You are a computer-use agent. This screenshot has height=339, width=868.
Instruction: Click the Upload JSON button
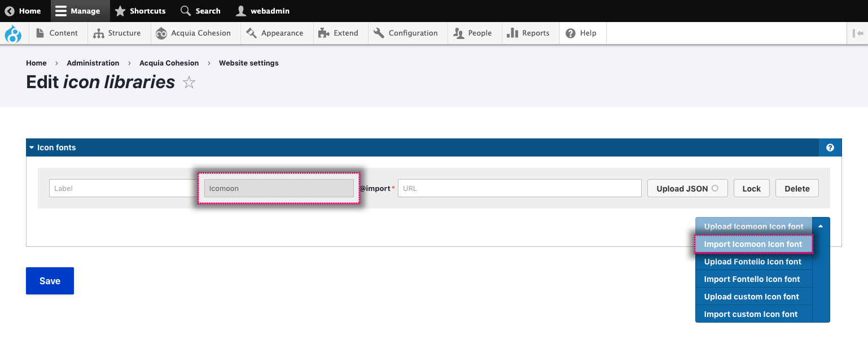click(687, 188)
